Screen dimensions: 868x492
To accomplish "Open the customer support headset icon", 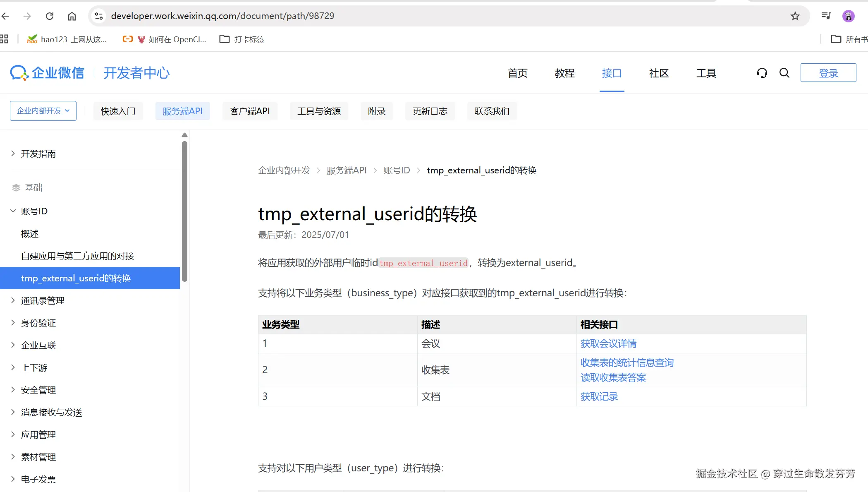I will pos(762,73).
